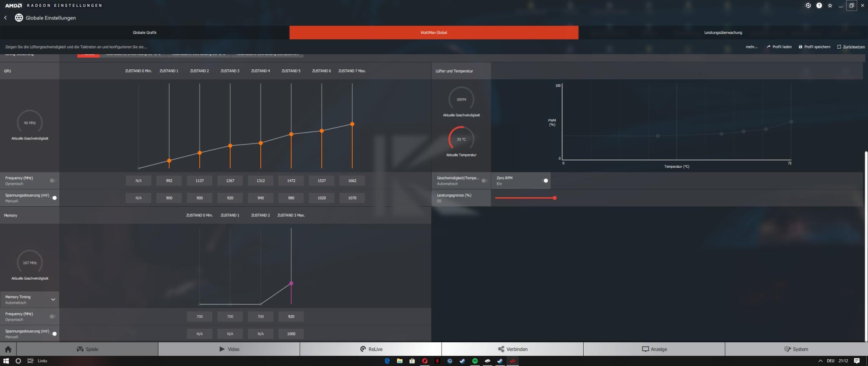Click the Leistungsgrenze (%) slider handle
868x366 pixels.
(x=554, y=198)
